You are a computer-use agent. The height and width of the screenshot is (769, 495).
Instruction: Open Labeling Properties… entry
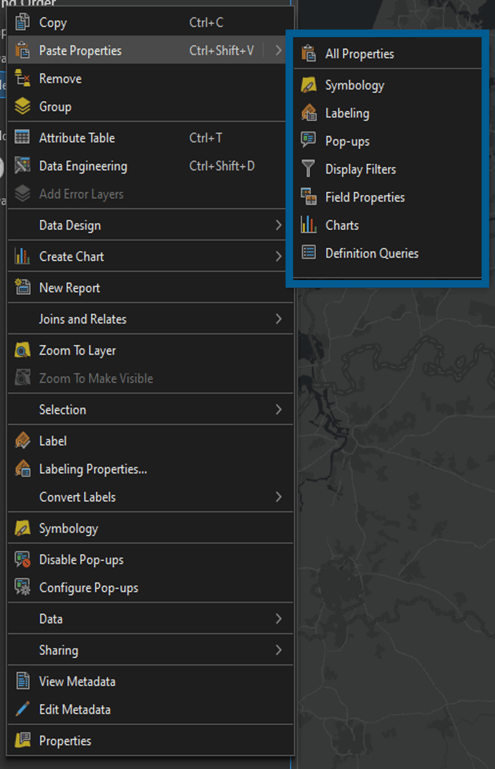151,469
